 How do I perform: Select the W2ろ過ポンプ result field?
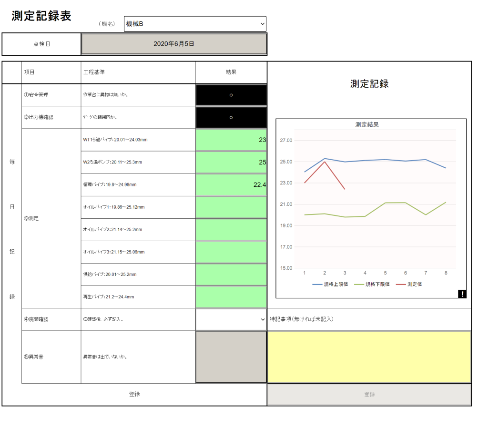pyautogui.click(x=231, y=163)
